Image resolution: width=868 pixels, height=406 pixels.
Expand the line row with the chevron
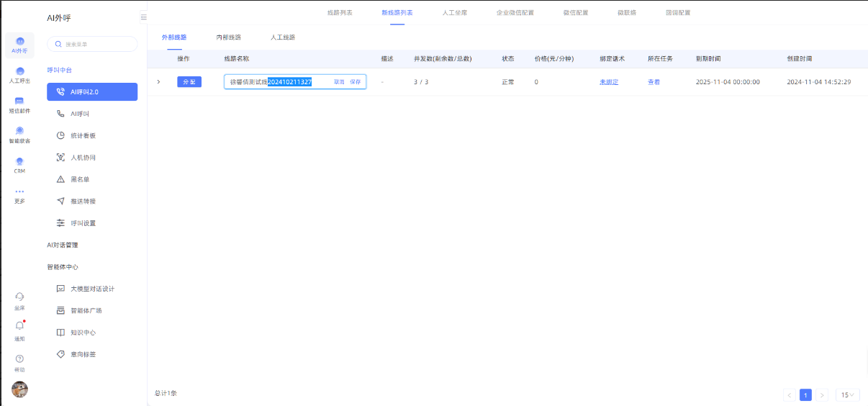pos(158,82)
